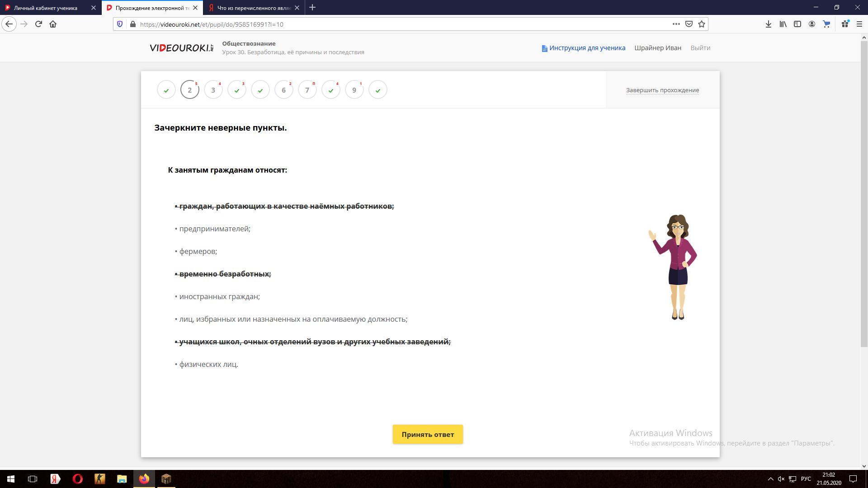Open language selector РУС in tray

tap(806, 479)
